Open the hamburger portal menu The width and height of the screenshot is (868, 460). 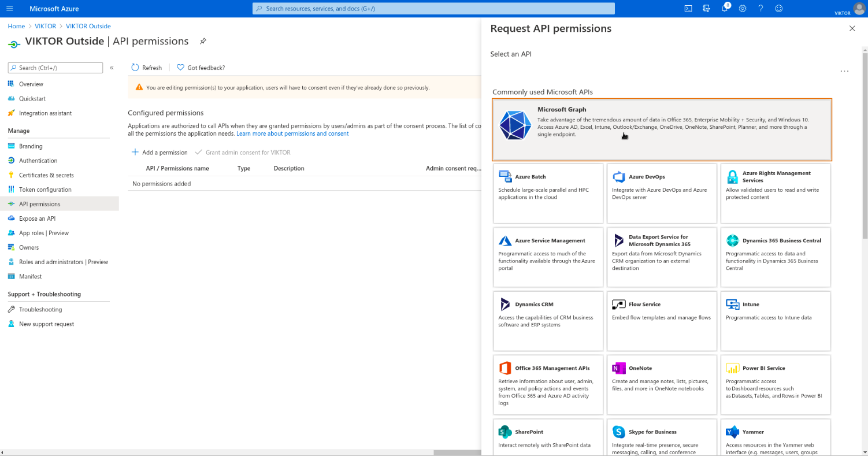tap(10, 9)
